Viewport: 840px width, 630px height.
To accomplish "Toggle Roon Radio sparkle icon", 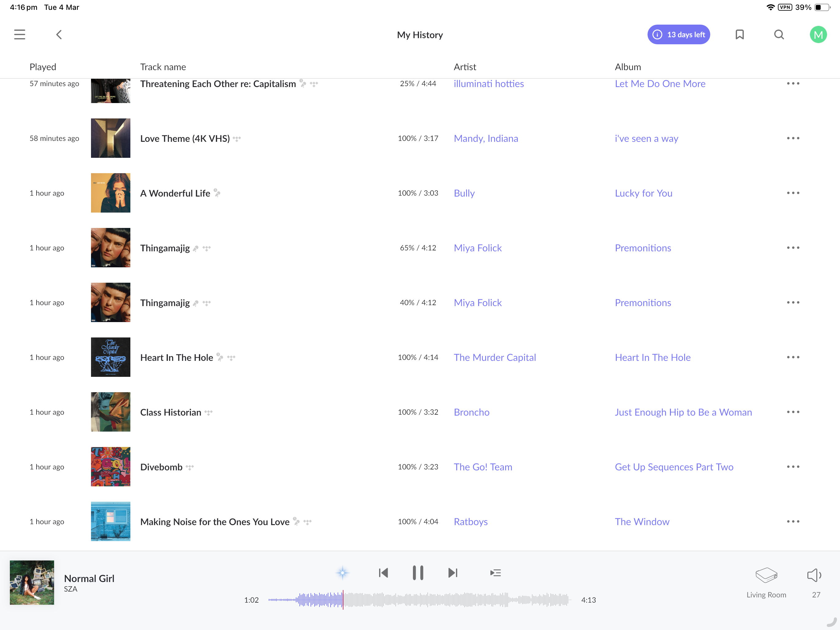I will [x=343, y=572].
